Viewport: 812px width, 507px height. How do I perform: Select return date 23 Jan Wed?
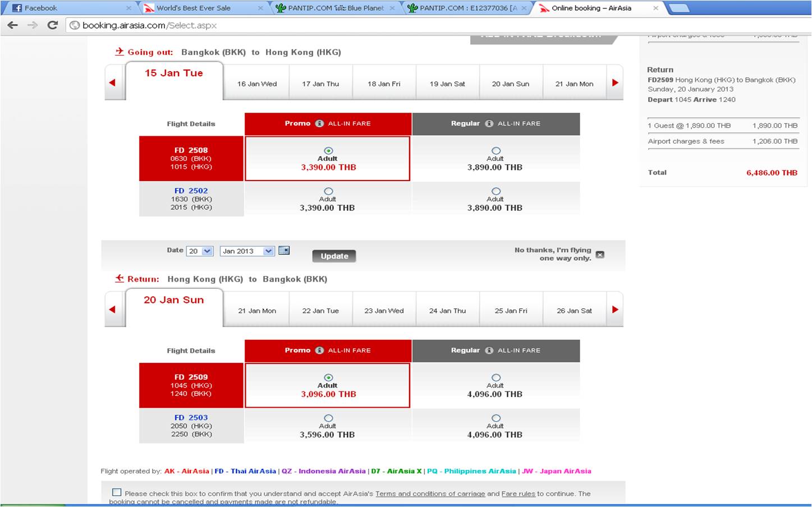point(384,310)
